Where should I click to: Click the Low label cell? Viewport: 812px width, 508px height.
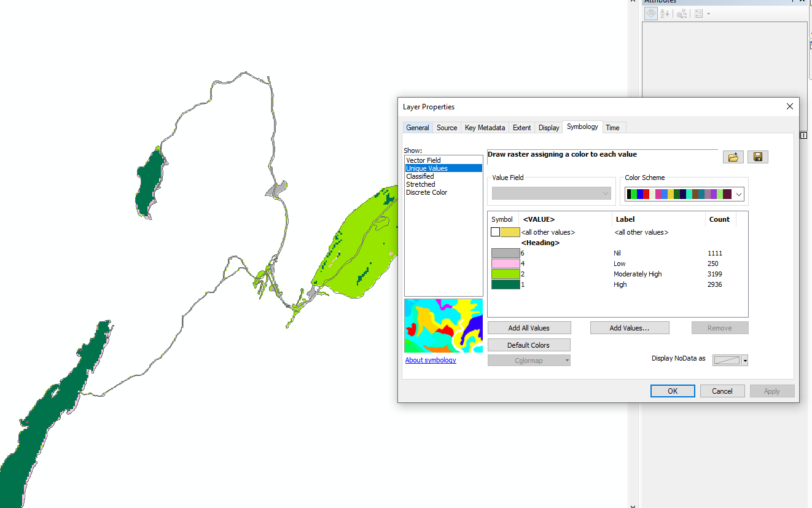[x=620, y=264]
